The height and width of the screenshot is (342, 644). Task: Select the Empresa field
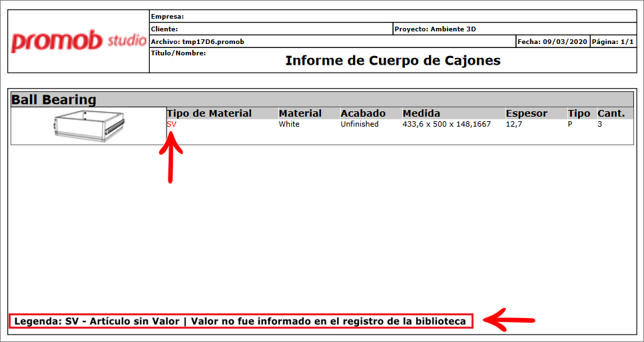tap(393, 17)
